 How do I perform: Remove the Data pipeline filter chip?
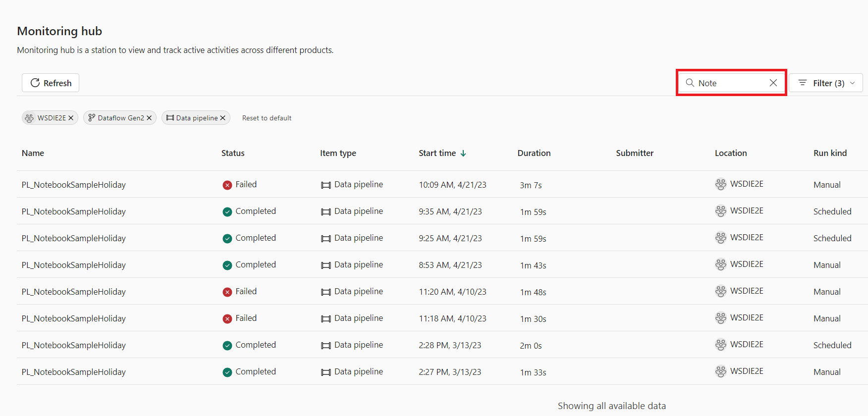[x=223, y=118]
